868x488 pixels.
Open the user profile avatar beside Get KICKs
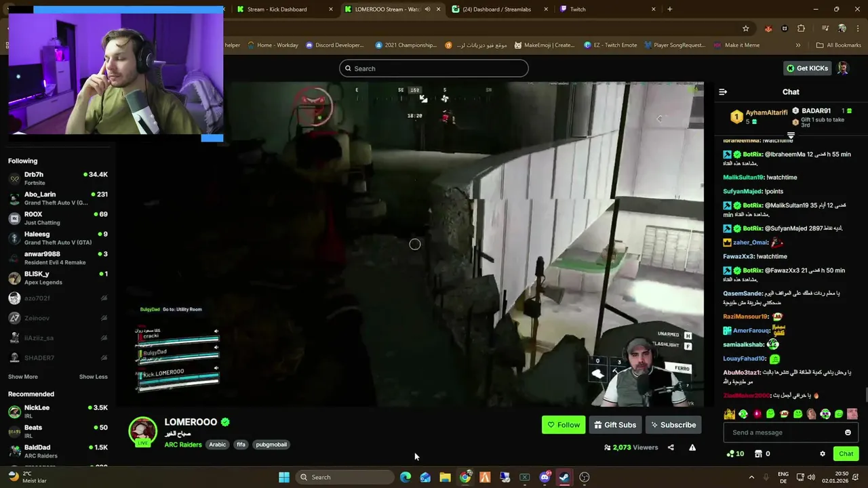tap(843, 68)
